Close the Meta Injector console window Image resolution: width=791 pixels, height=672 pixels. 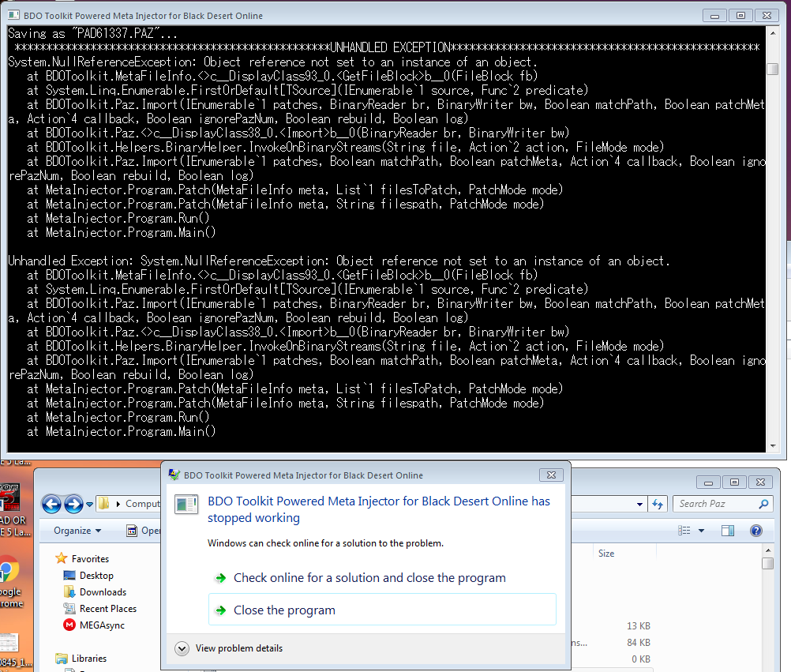click(x=767, y=16)
